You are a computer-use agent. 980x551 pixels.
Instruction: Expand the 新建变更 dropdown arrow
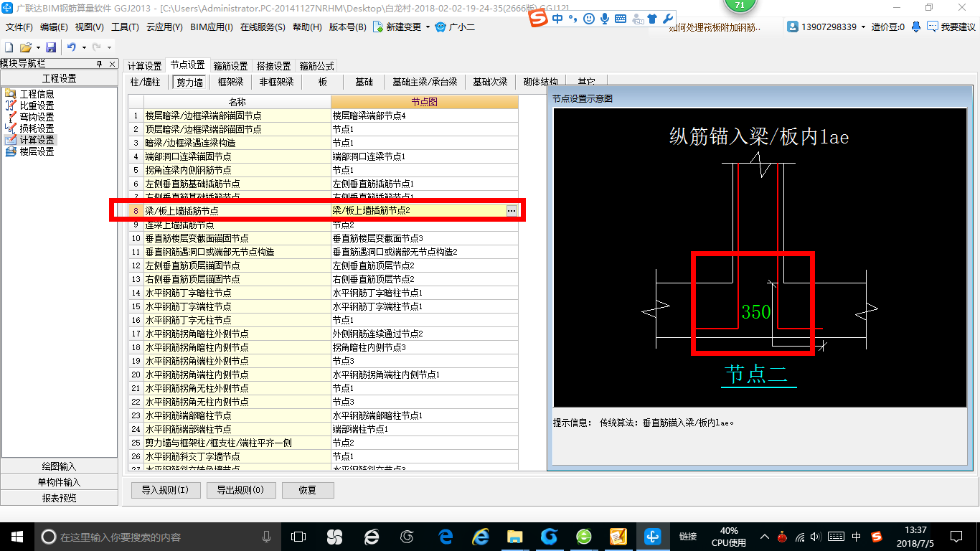[428, 27]
